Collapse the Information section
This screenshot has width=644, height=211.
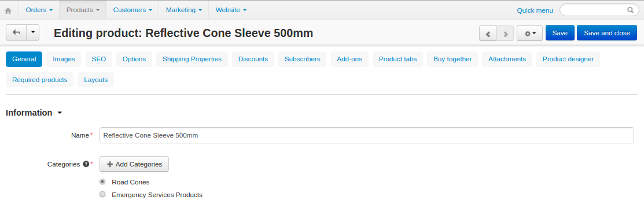34,113
